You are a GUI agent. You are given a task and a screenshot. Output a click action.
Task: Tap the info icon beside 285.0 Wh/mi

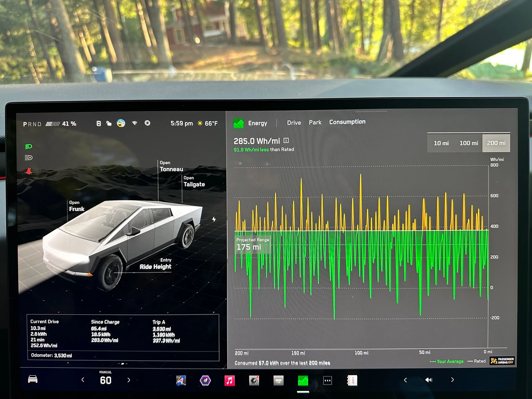(286, 141)
